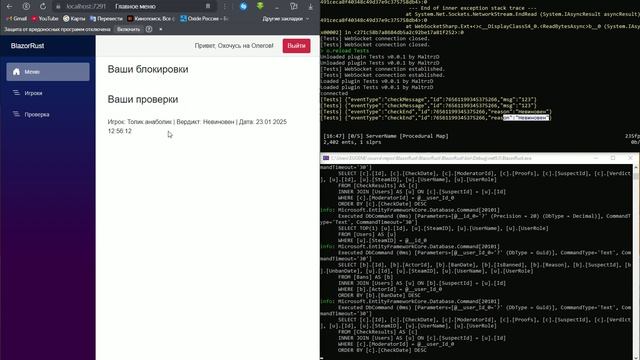The height and width of the screenshot is (360, 640).
Task: Click the Ваши блокировки heading
Action: (148, 69)
